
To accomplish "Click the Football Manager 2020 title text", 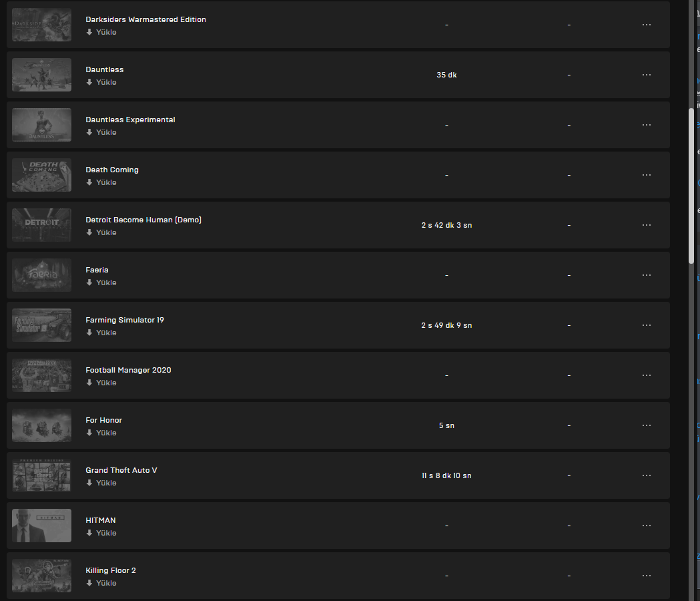I will click(128, 370).
